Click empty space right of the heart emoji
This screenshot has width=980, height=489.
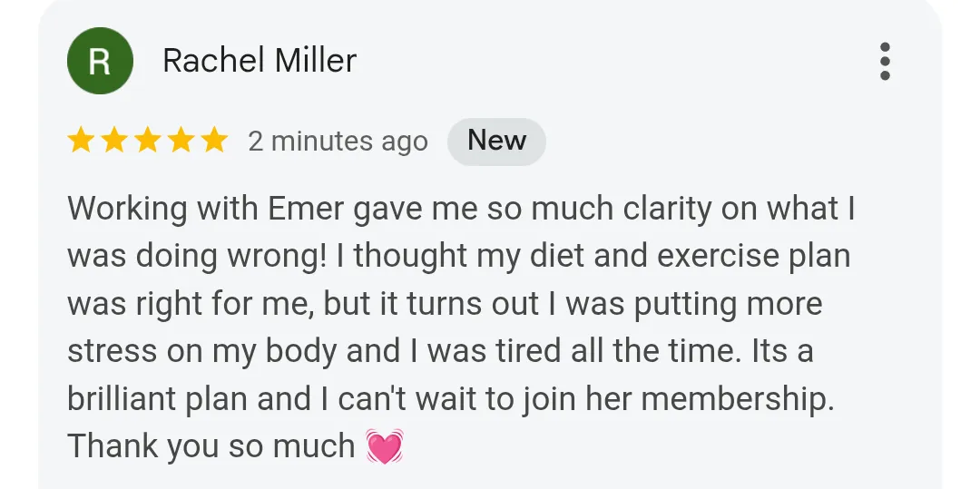[635, 446]
